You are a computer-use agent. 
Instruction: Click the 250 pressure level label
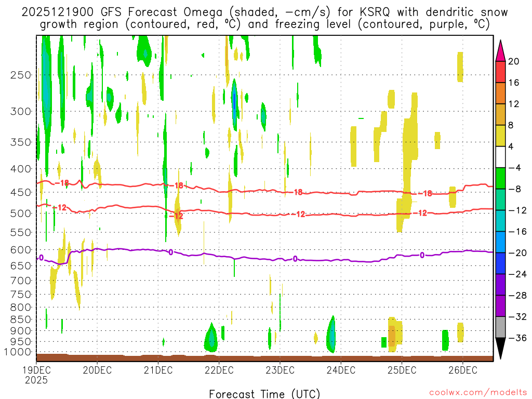click(x=21, y=75)
